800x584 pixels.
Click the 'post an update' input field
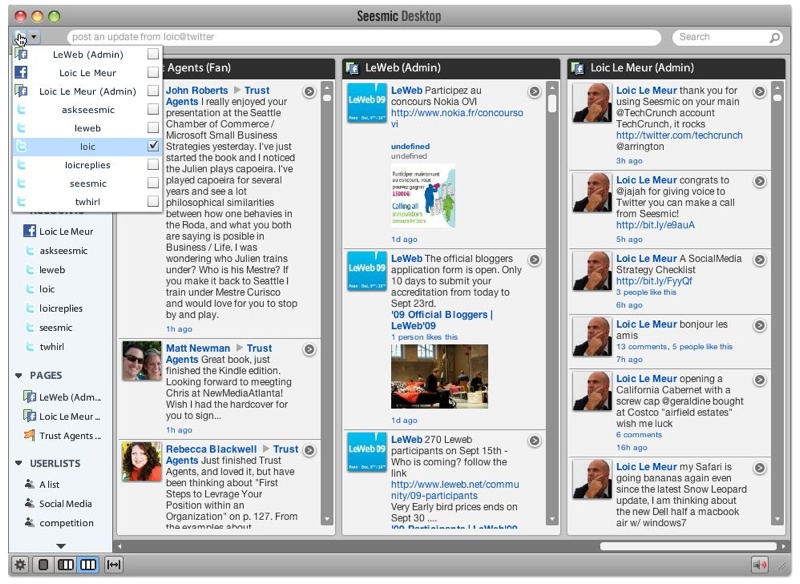tap(364, 37)
